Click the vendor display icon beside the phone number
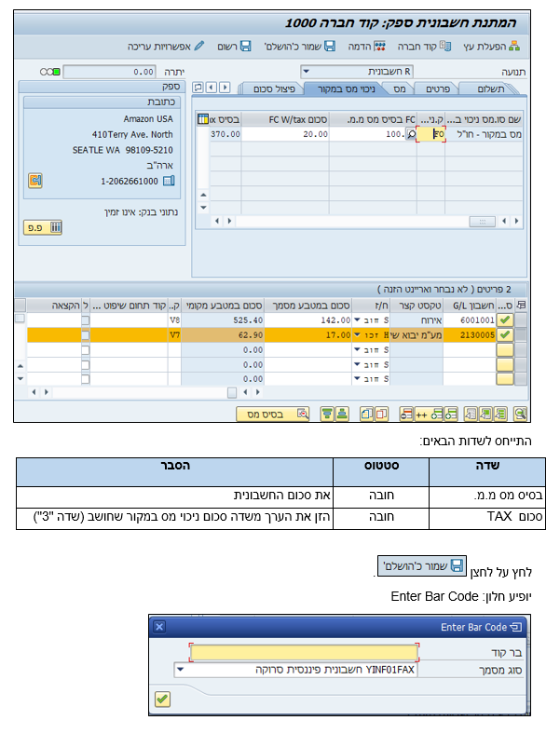Viewport: 560px width, 734px height. (x=35, y=180)
